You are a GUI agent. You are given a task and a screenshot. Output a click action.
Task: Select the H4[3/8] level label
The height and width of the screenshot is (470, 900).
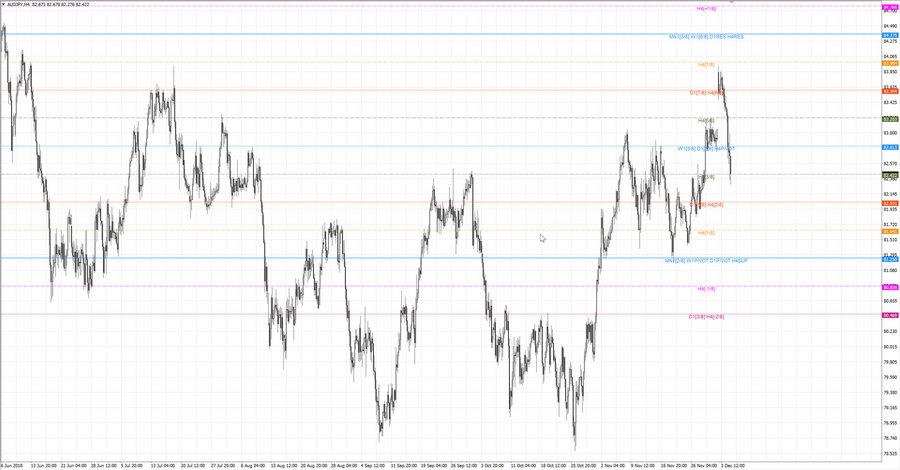[x=707, y=177]
